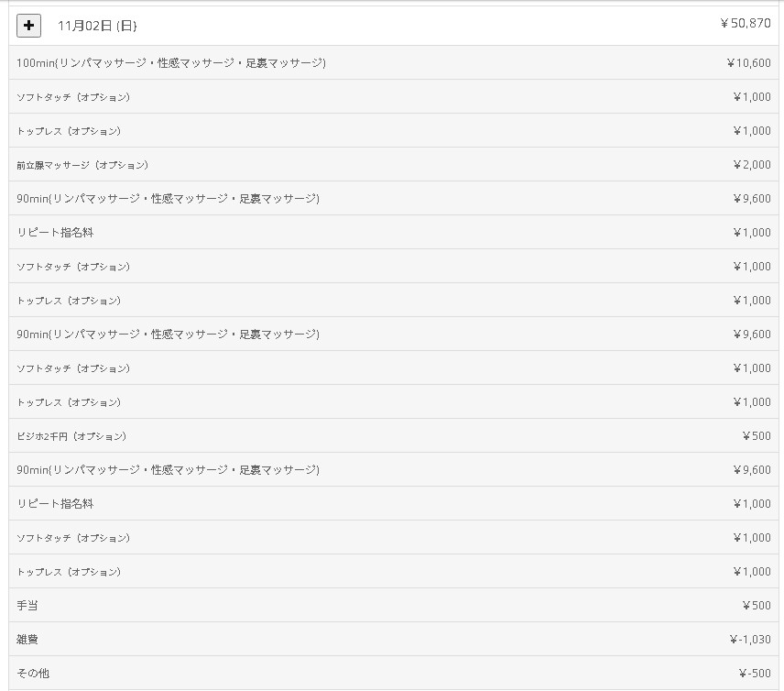This screenshot has height=691, width=784.
Task: Select the 100min massage course row
Action: 171,63
